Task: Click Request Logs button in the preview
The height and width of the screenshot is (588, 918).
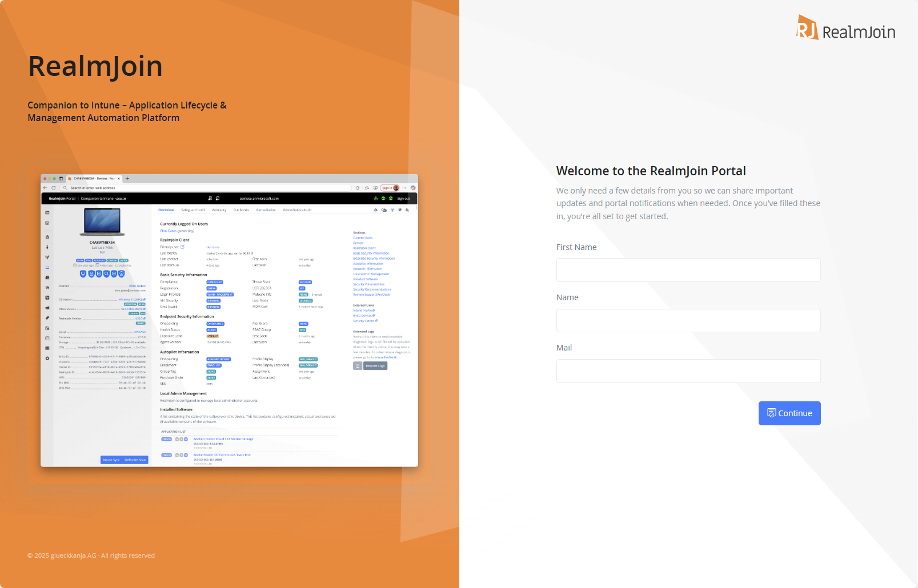Action: pos(375,366)
